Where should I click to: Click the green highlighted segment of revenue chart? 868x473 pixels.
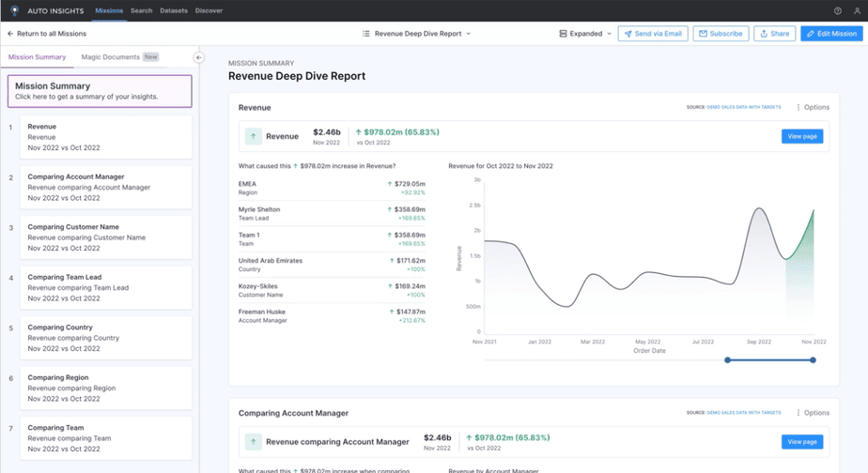click(802, 277)
